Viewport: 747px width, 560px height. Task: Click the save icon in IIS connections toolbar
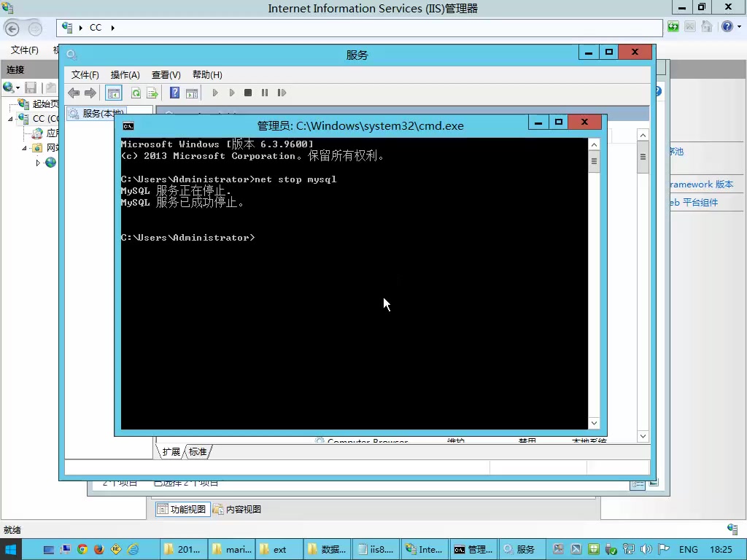(31, 87)
